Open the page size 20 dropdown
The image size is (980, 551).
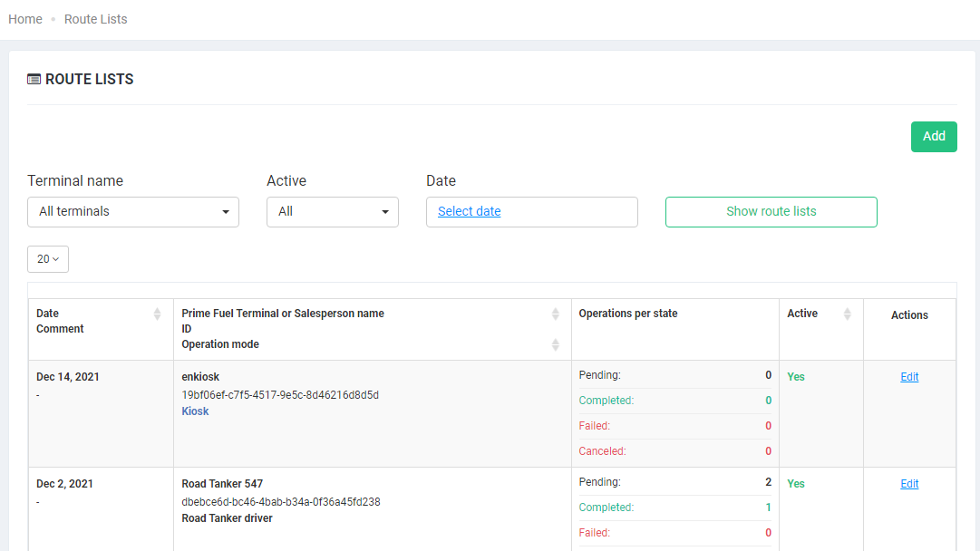point(48,259)
